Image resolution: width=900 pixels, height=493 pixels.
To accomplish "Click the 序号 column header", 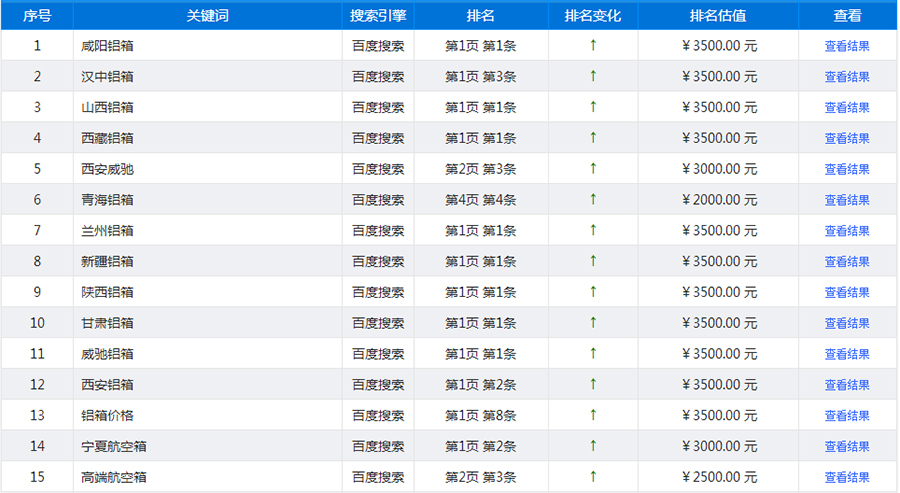I will [x=37, y=15].
